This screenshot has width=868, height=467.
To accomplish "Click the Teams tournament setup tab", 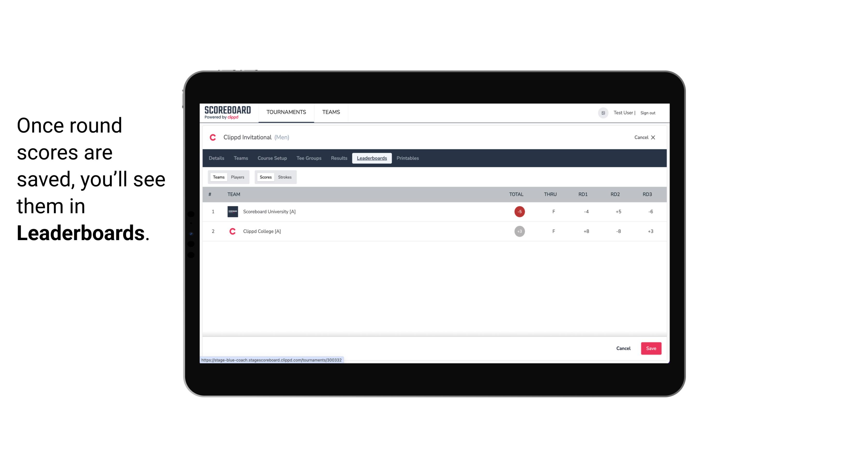I will [241, 158].
